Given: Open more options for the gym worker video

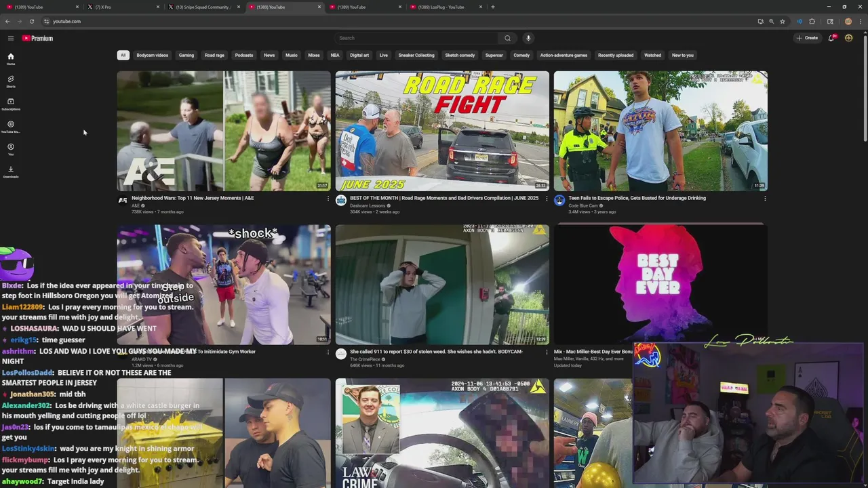Looking at the screenshot, I should (x=328, y=352).
